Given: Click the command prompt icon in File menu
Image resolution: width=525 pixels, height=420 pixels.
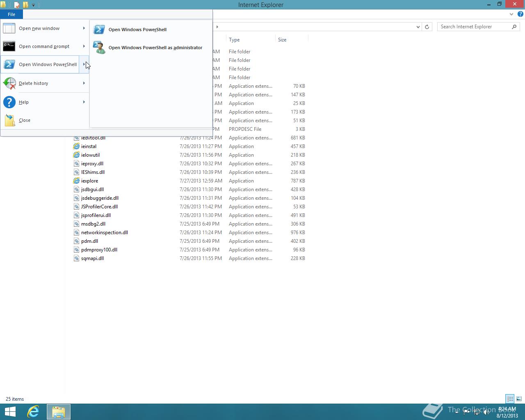Looking at the screenshot, I should (9, 46).
